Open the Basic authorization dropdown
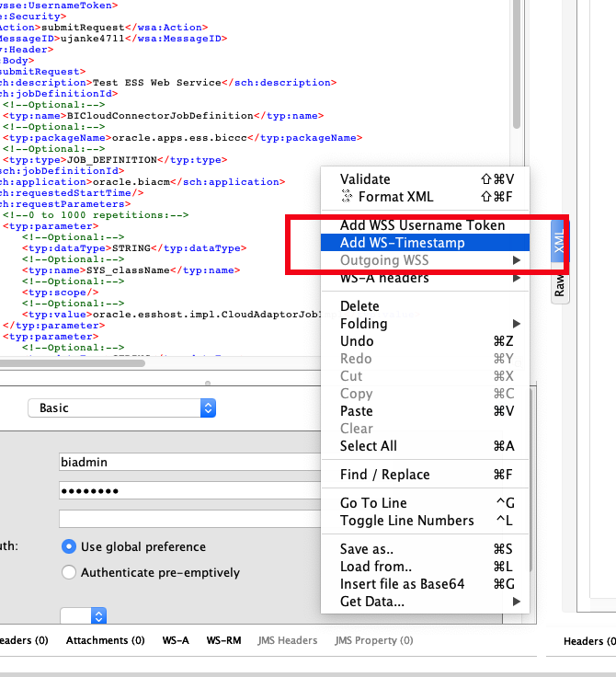The width and height of the screenshot is (616, 677). [121, 408]
